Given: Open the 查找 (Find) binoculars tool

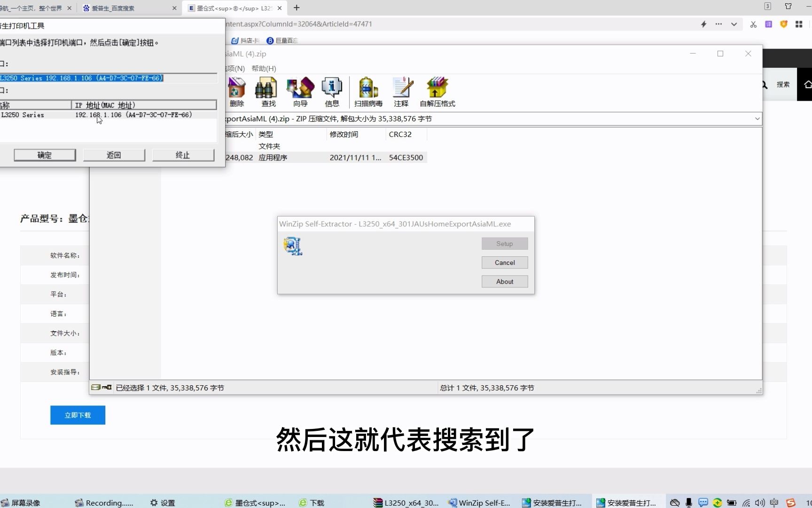Looking at the screenshot, I should [268, 92].
